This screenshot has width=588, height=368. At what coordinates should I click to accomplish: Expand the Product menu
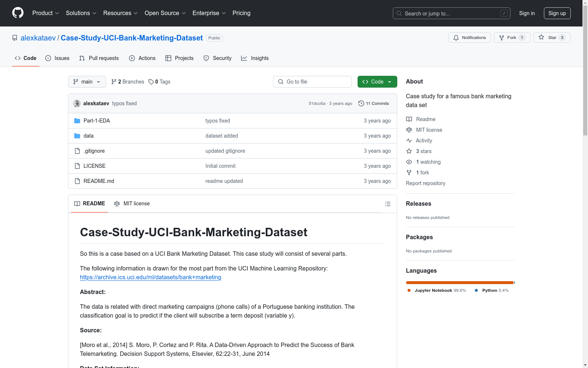click(46, 13)
